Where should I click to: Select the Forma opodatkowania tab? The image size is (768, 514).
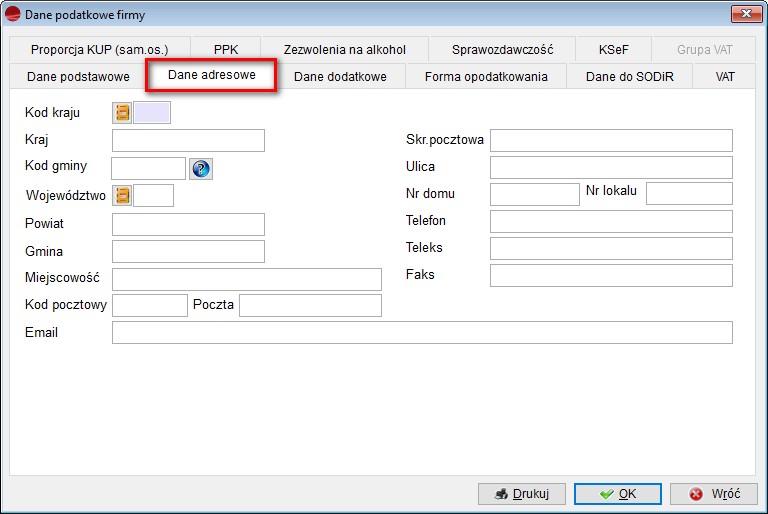(486, 77)
